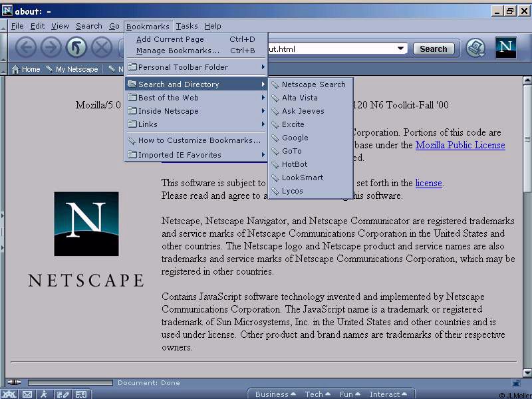Open Instant Messenger running-man icon
The image size is (532, 399).
click(44, 394)
